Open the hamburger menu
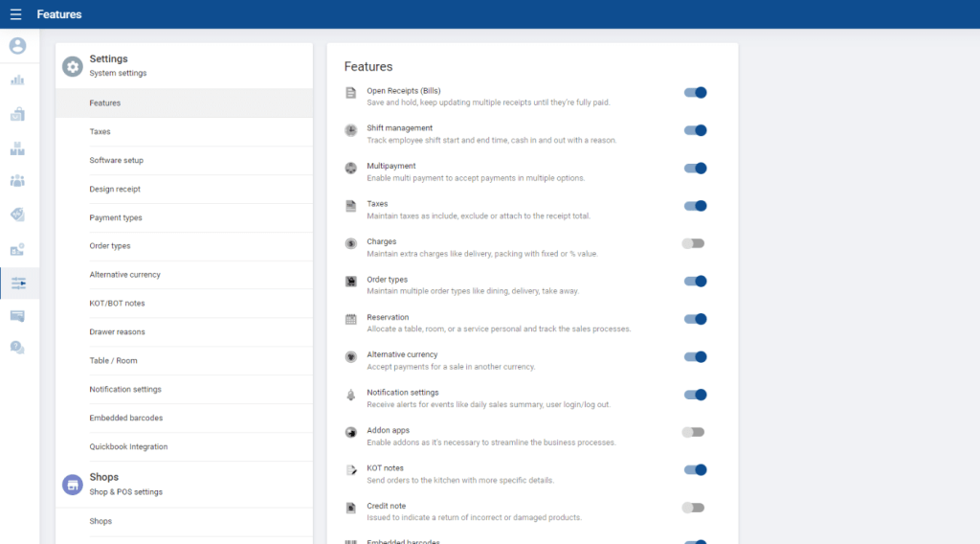 15,14
